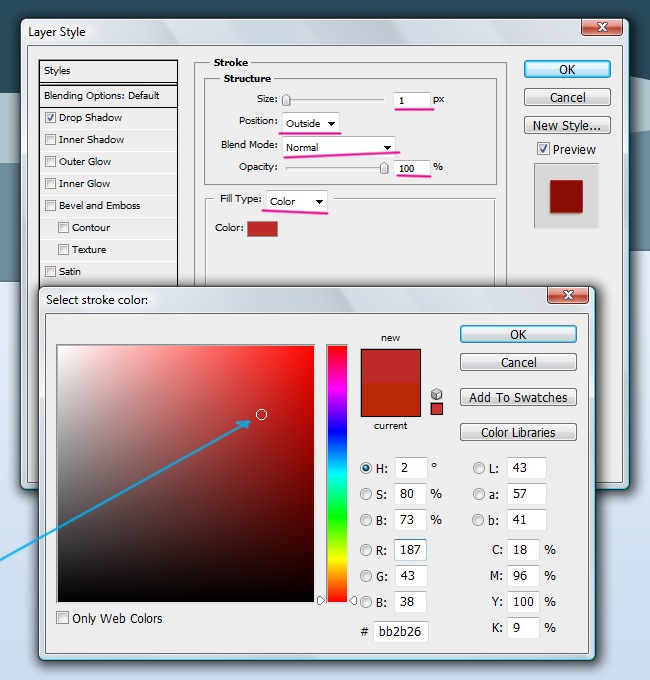Close the Layer Style dialog window
Screen dimensions: 650x680
(x=603, y=29)
